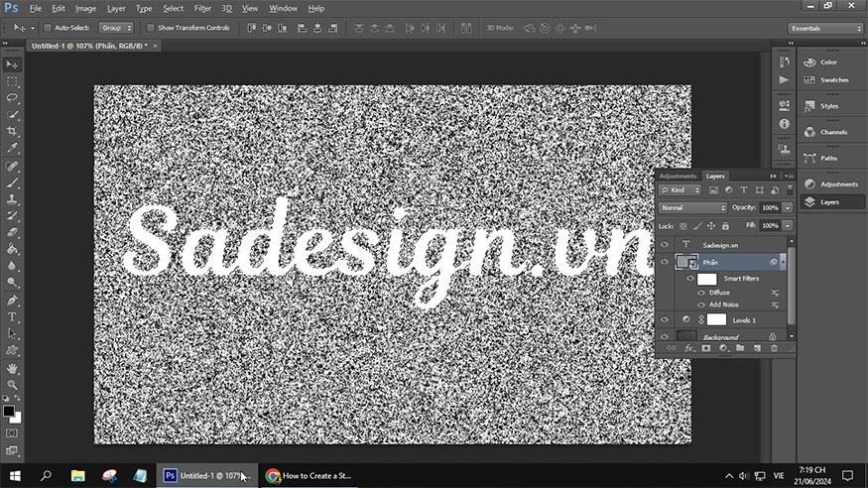The image size is (868, 488).
Task: Open the Select menu
Action: point(173,8)
